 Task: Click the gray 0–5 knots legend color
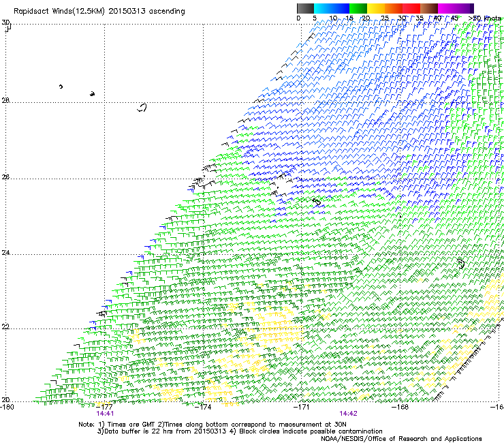click(x=305, y=8)
